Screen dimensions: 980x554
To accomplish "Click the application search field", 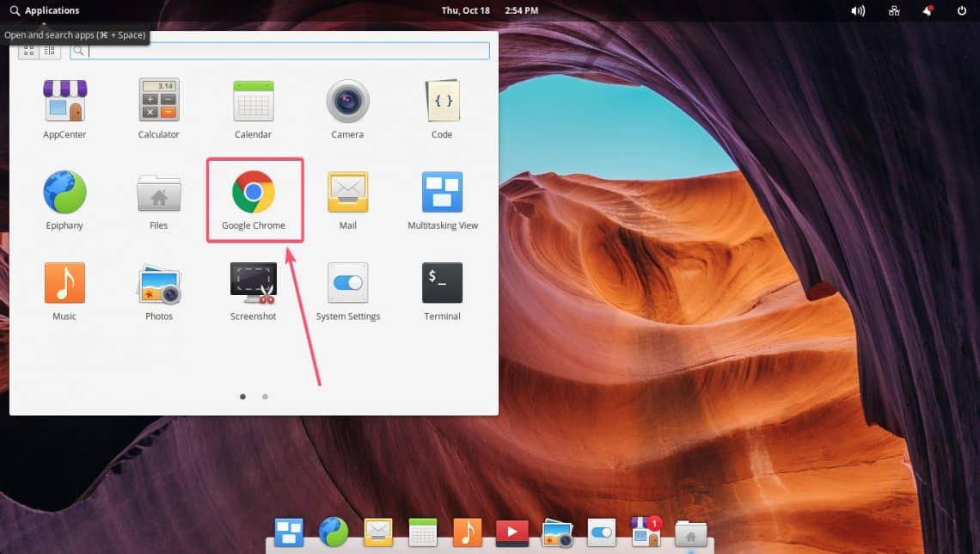I will [279, 51].
